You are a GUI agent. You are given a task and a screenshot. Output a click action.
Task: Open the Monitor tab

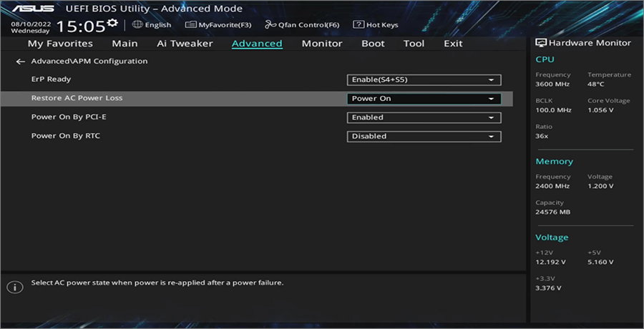[x=322, y=44]
